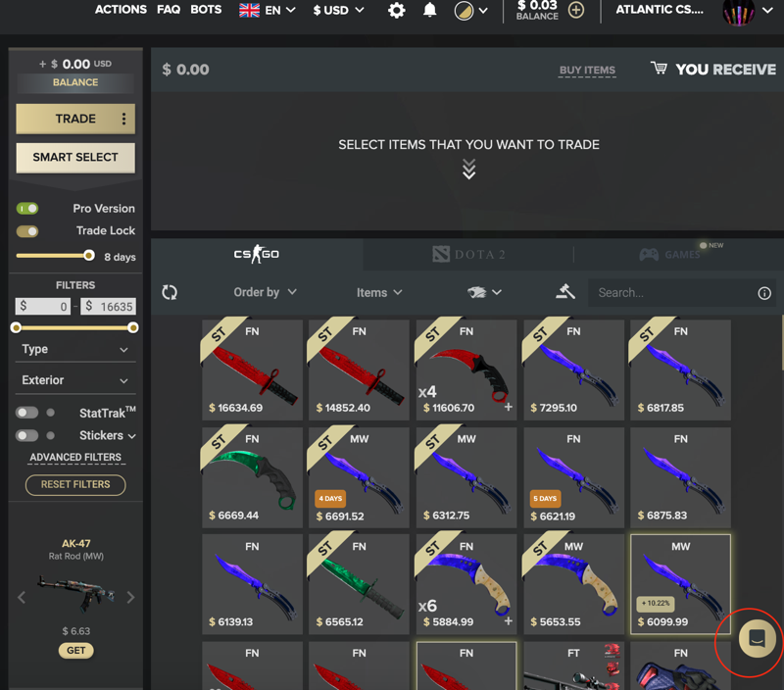Screen dimensions: 784x690
Task: Click the maximum price input 16635
Action: pyautogui.click(x=109, y=307)
